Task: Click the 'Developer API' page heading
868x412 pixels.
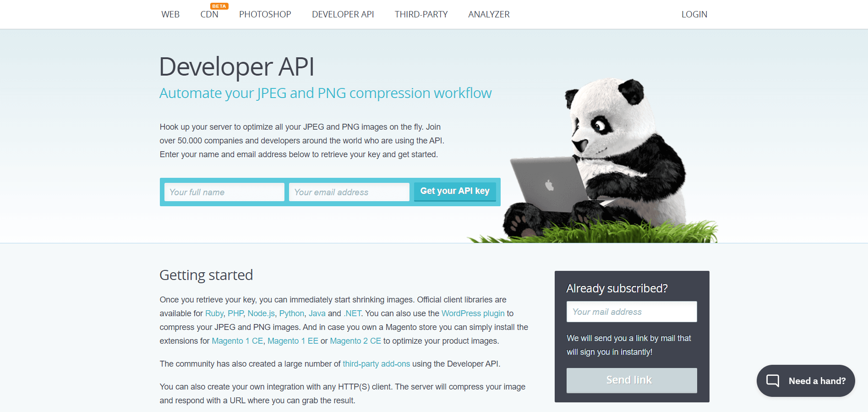Action: pos(237,66)
